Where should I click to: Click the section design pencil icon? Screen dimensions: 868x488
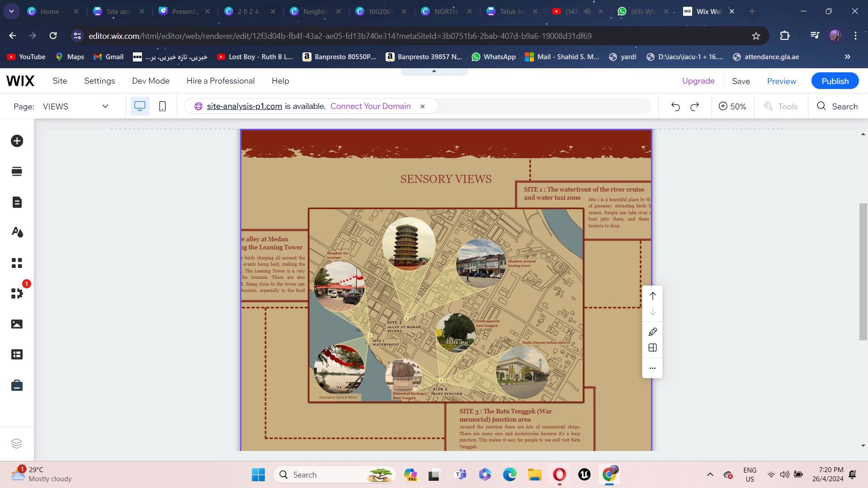[x=652, y=332]
